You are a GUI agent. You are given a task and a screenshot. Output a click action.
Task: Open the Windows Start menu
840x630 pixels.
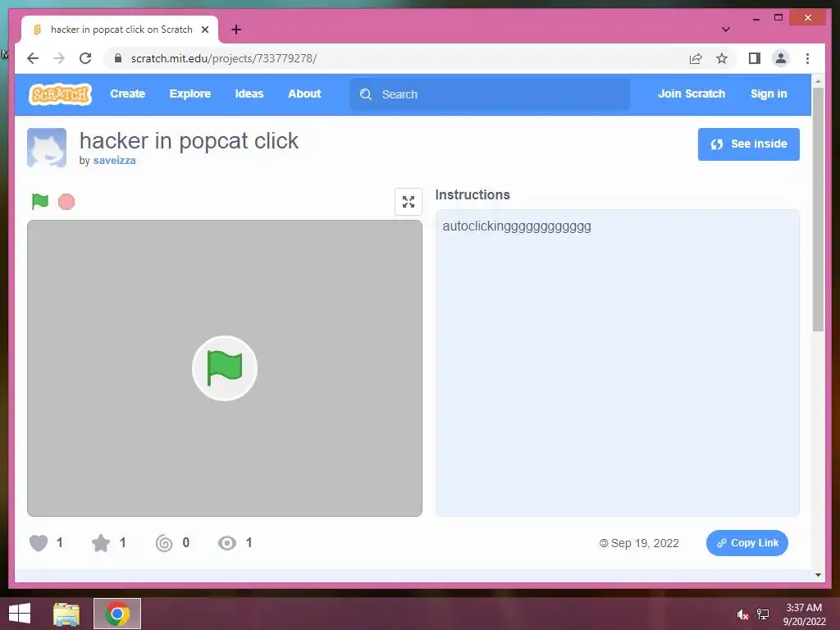click(x=20, y=614)
